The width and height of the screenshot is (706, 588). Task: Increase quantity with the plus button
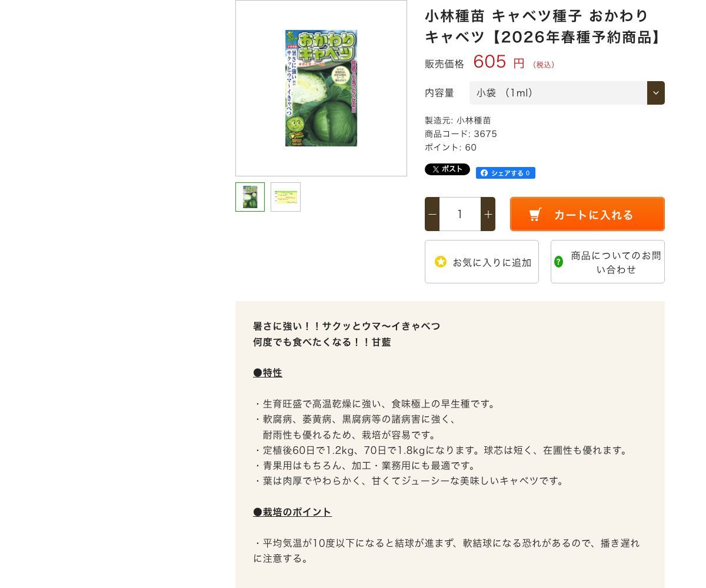point(488,214)
